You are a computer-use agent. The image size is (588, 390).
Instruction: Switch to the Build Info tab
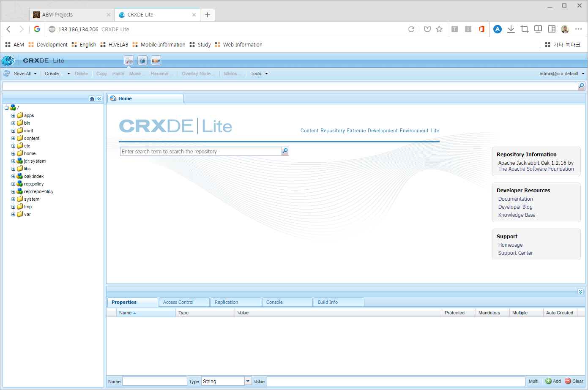click(338, 302)
